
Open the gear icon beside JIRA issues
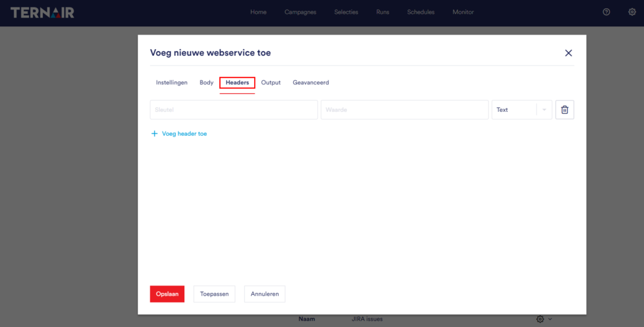[540, 319]
